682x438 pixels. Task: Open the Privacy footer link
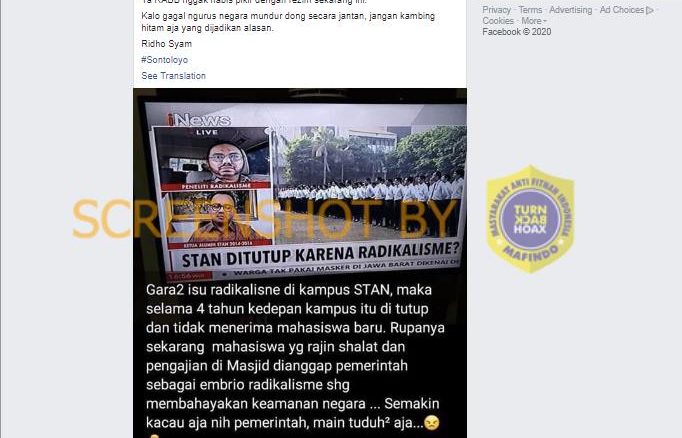coord(496,10)
